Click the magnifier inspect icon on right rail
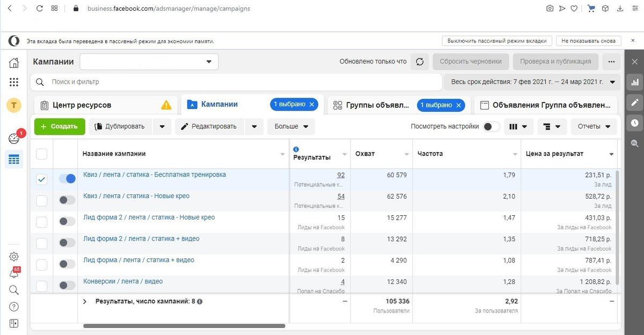The image size is (644, 335). point(635,143)
